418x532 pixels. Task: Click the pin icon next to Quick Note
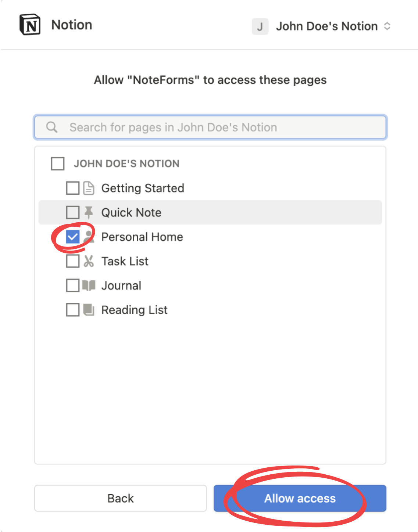(x=88, y=212)
